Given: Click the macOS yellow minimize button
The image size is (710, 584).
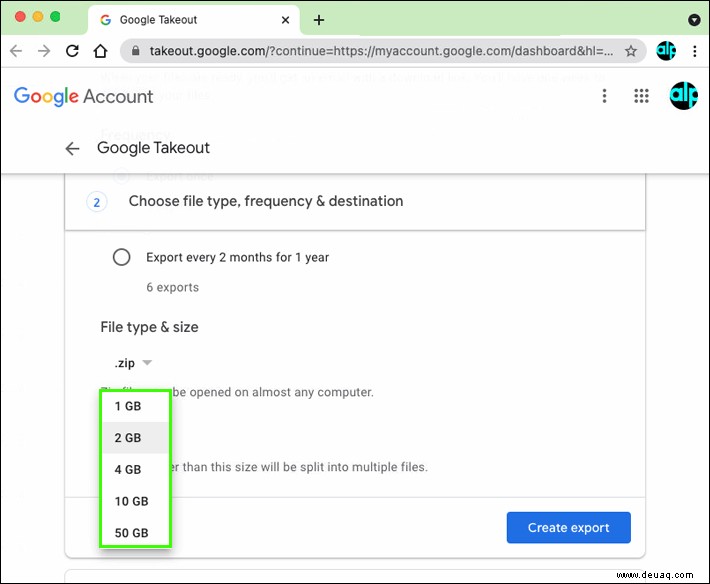Looking at the screenshot, I should [38, 17].
